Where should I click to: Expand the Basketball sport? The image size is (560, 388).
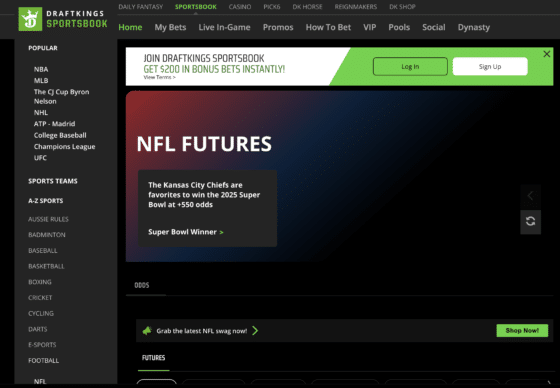click(x=46, y=266)
